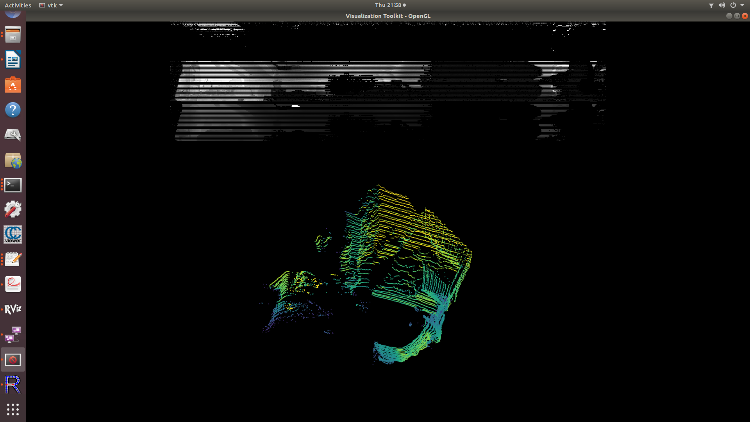Open LibreOffice Writer in the dock

point(13,60)
